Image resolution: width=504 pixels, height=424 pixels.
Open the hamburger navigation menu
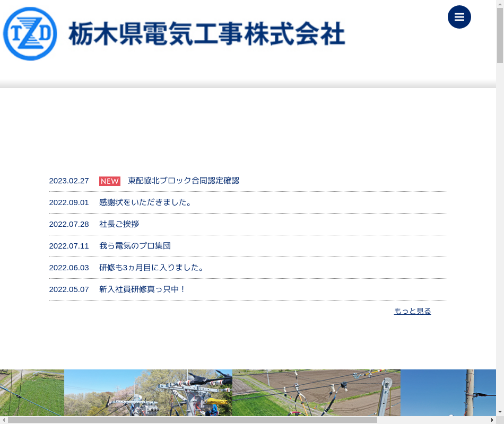(x=459, y=17)
